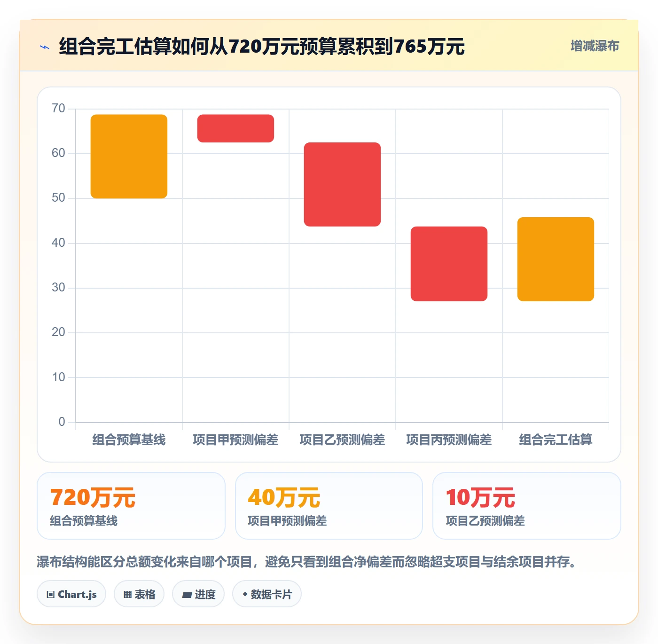The image size is (658, 644).
Task: Click the x-axis label 组合完工估算
Action: click(556, 440)
